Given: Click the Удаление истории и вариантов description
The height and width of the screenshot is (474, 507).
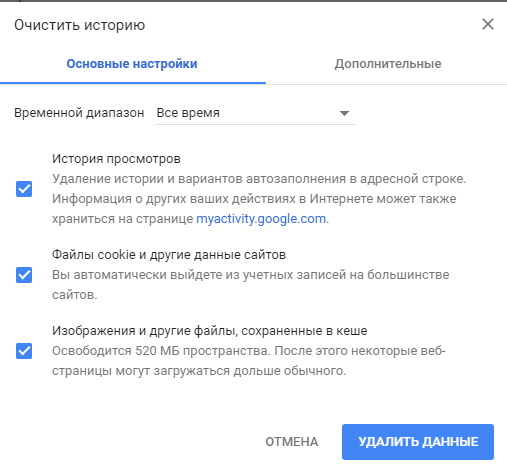Looking at the screenshot, I should tap(259, 199).
